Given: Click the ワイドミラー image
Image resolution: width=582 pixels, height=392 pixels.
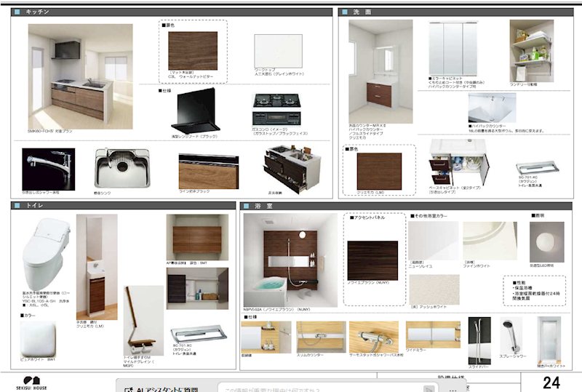Looking at the screenshot, I should (x=433, y=335).
